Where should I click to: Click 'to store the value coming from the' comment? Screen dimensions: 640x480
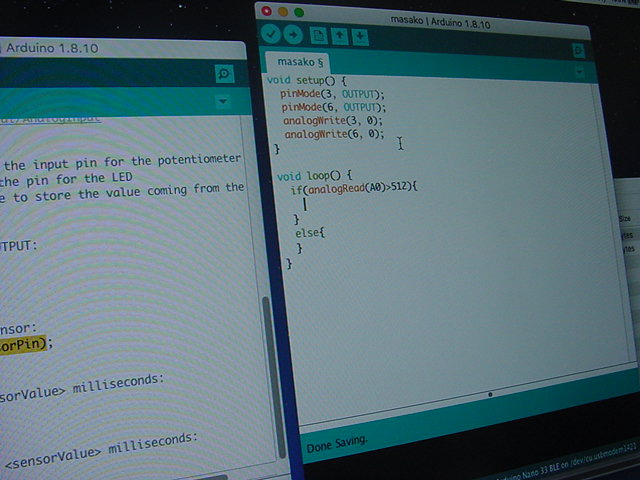click(x=129, y=192)
